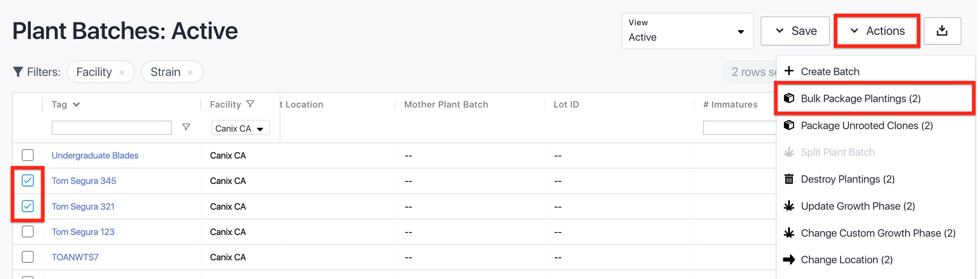Viewport: 980px width, 279px height.
Task: Click the Tag search input field
Action: [x=111, y=127]
